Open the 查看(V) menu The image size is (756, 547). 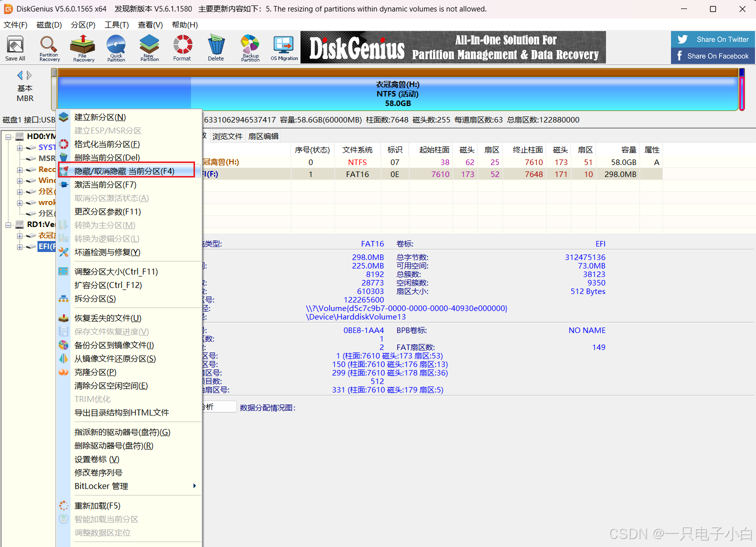coord(150,24)
